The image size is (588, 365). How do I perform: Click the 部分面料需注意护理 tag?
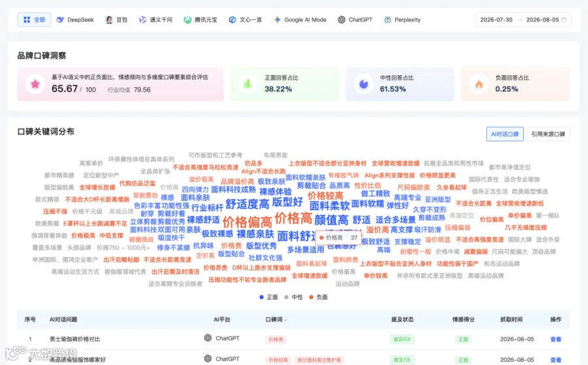point(319,360)
